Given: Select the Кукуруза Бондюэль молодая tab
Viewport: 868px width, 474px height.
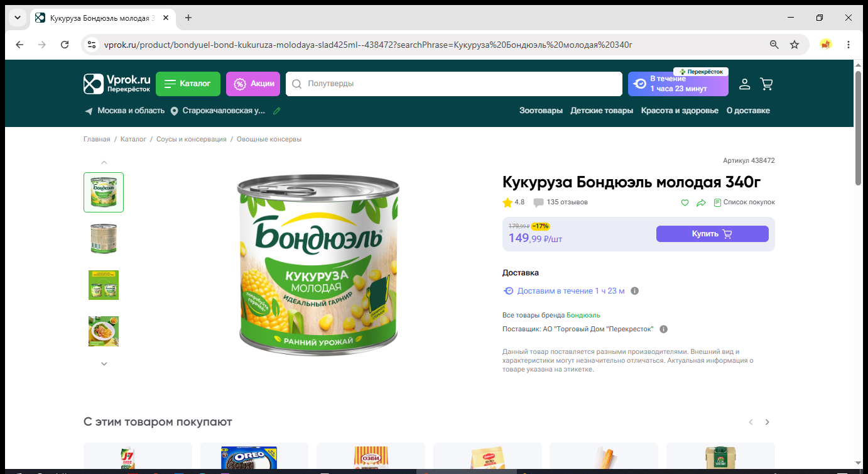Looking at the screenshot, I should pyautogui.click(x=103, y=18).
